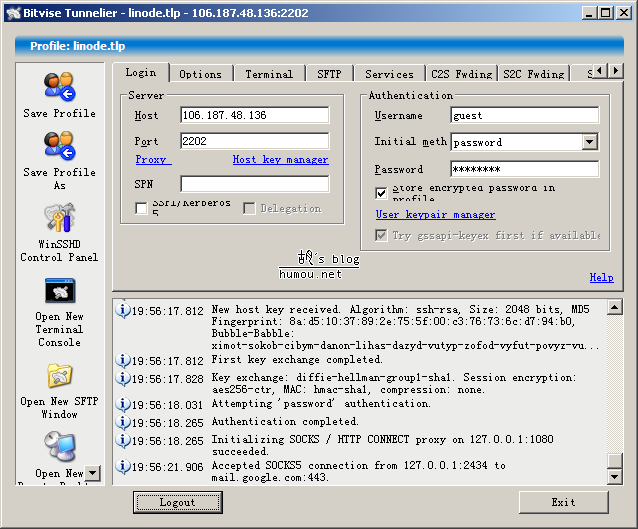Click info icon of 'Key exchange: diffie-hellman' entry
Screen dimensions: 638x529
[122, 378]
